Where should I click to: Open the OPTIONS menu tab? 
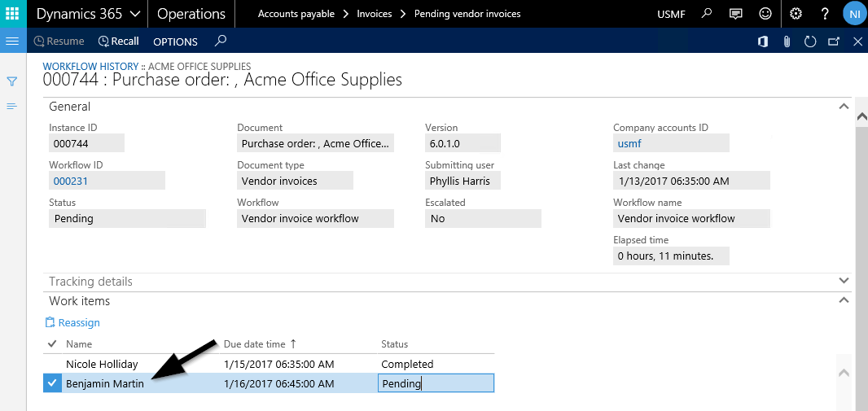tap(175, 42)
